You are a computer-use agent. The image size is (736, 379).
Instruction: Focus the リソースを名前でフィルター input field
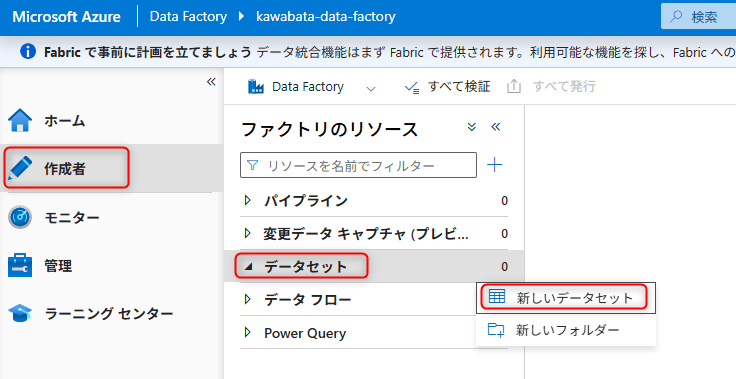click(358, 165)
